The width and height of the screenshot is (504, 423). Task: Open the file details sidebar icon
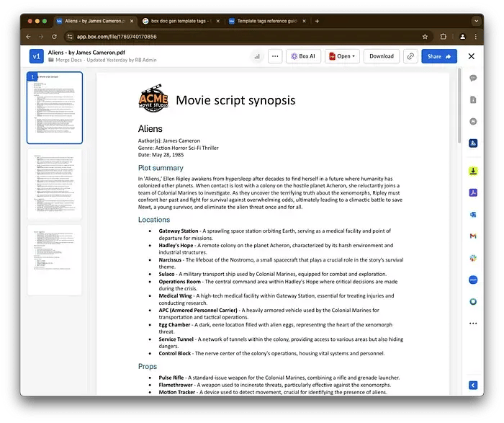click(473, 100)
